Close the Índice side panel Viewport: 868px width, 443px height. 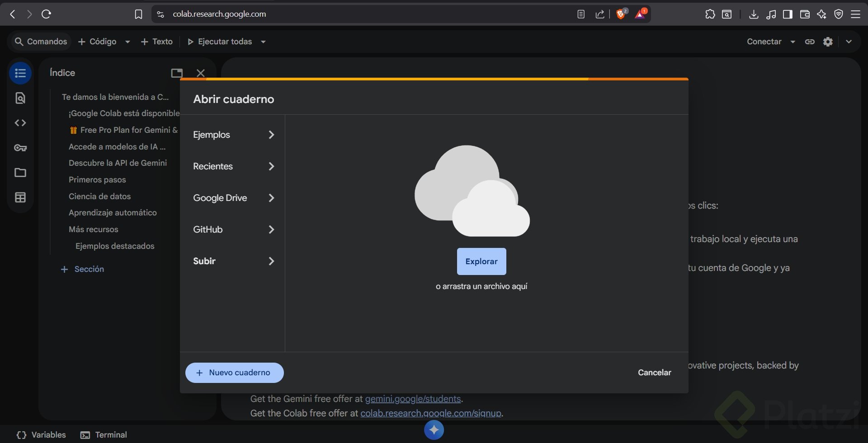coord(201,73)
